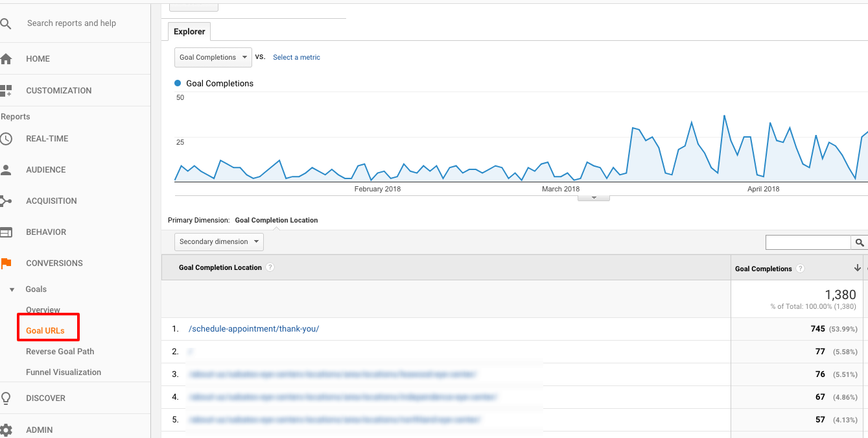Click the Conversions orange flag icon

6,263
